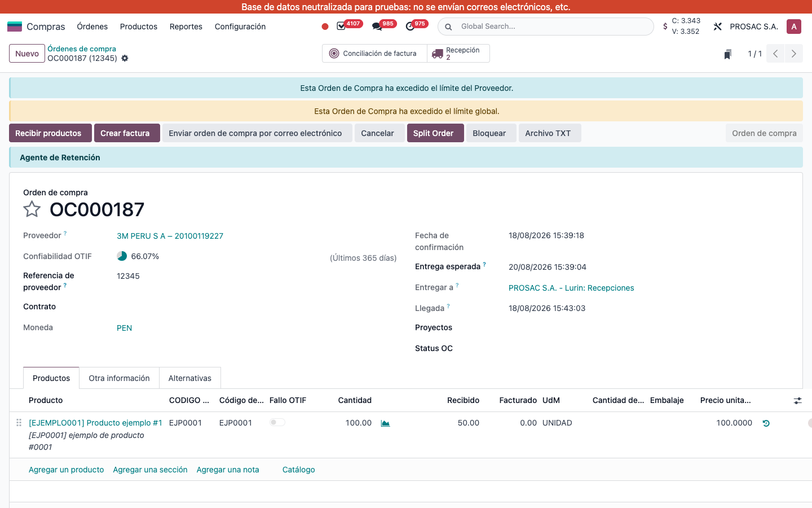The width and height of the screenshot is (812, 508).
Task: Click the Cantidad column header
Action: pos(355,400)
